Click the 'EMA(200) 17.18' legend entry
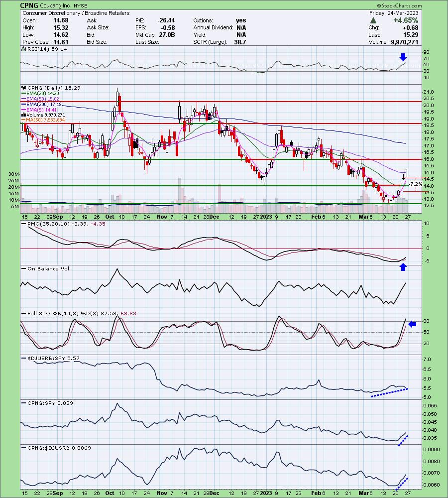This screenshot has height=498, width=448. pos(44,104)
